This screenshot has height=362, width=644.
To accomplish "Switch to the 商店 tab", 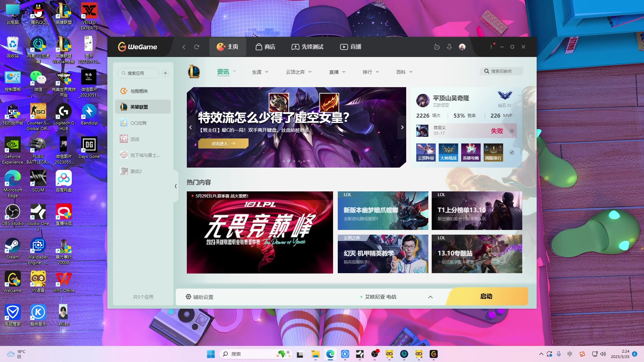I will tap(266, 47).
